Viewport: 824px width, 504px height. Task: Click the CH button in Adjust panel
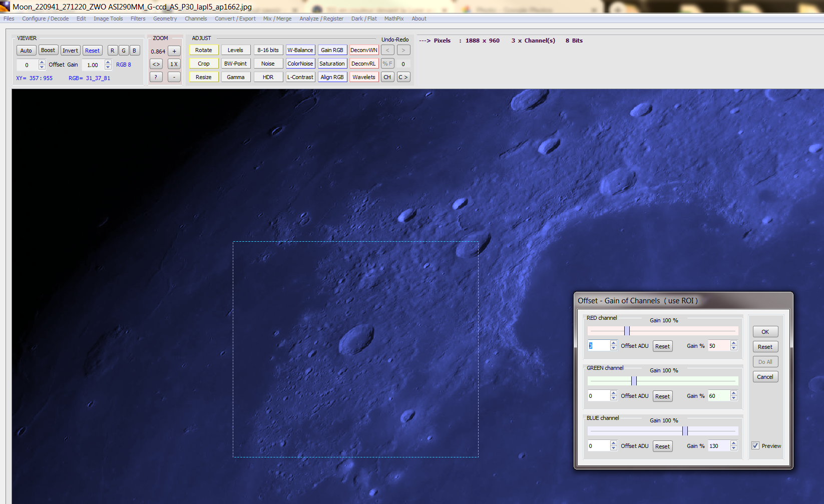pos(387,77)
